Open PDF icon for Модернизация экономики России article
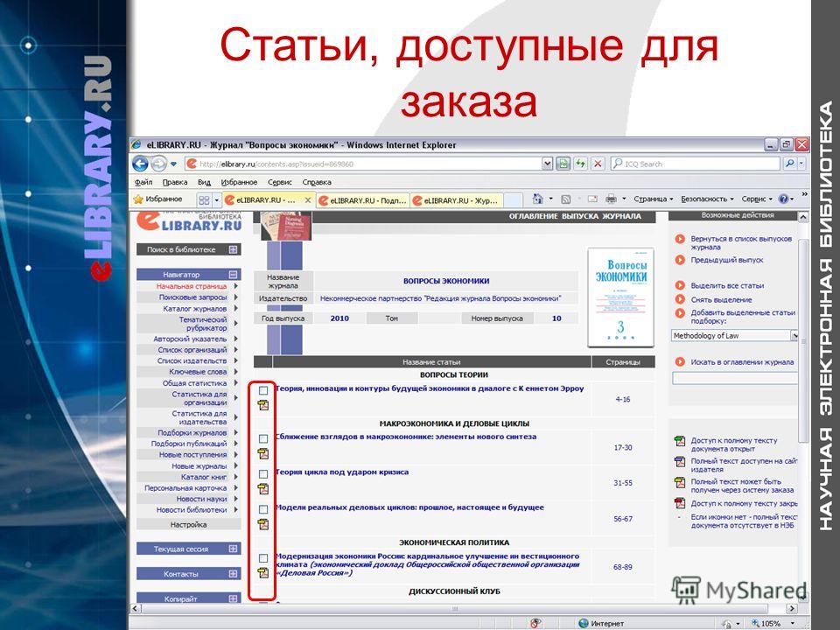Screen dimensions: 840x630 [x=263, y=572]
